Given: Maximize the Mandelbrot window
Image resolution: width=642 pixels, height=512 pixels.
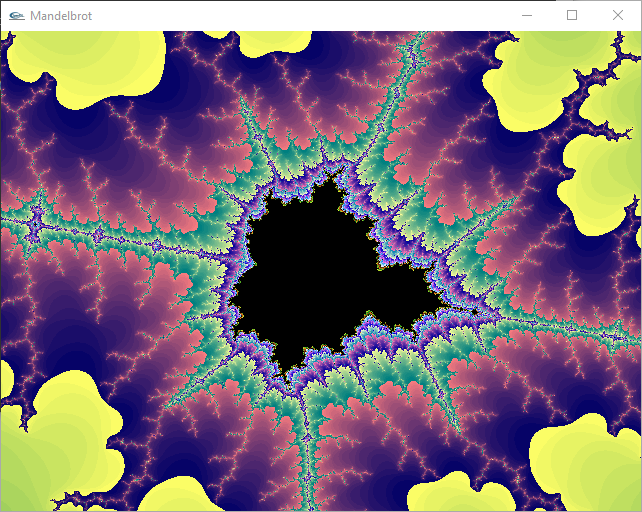Looking at the screenshot, I should 572,15.
